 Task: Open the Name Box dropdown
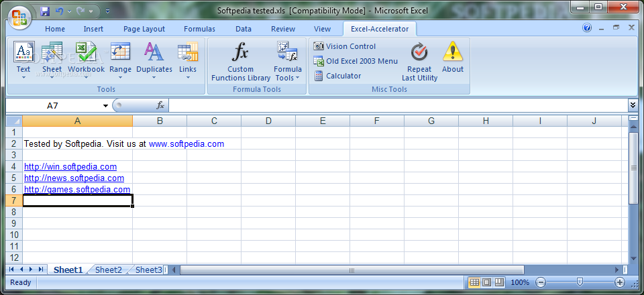coord(105,106)
